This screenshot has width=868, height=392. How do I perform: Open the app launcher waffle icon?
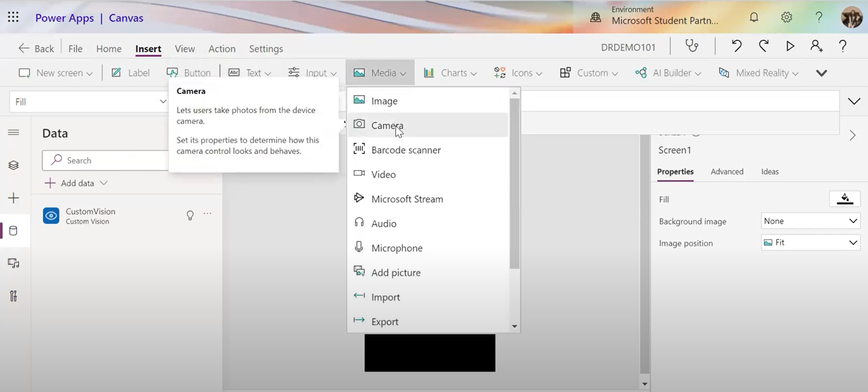tap(13, 17)
